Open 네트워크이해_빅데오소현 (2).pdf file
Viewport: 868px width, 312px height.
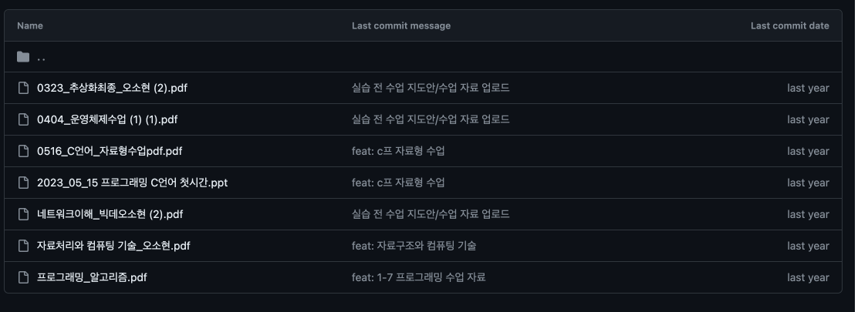click(x=110, y=214)
